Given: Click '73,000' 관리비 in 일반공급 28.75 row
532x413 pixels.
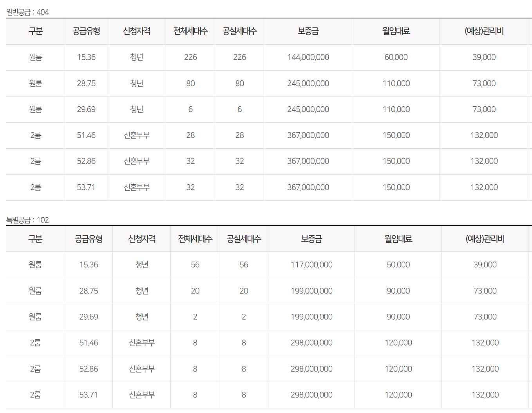Looking at the screenshot, I should [484, 83].
